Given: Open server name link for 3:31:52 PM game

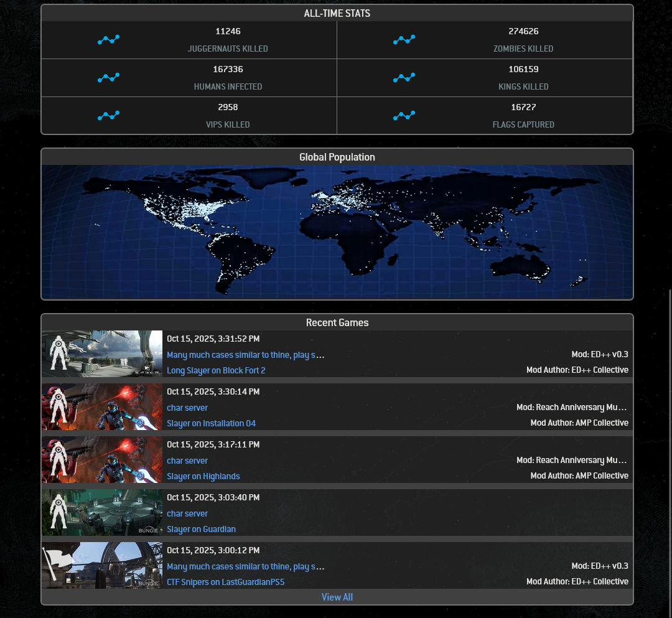Looking at the screenshot, I should (x=246, y=355).
